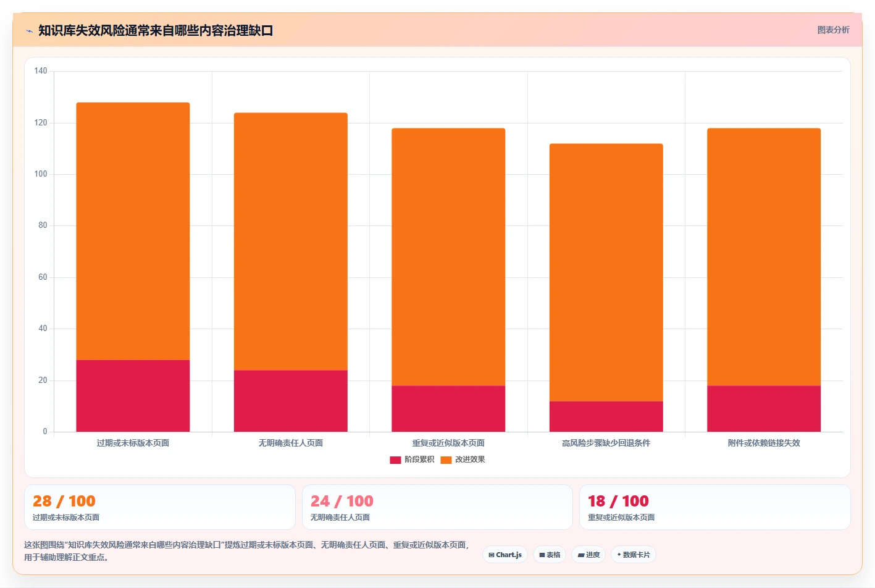
Task: Click the y-axis value 120
Action: (41, 123)
